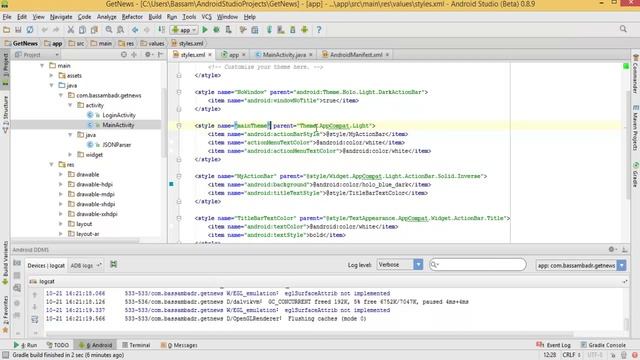Click the restart logcat green icon

click(113, 264)
